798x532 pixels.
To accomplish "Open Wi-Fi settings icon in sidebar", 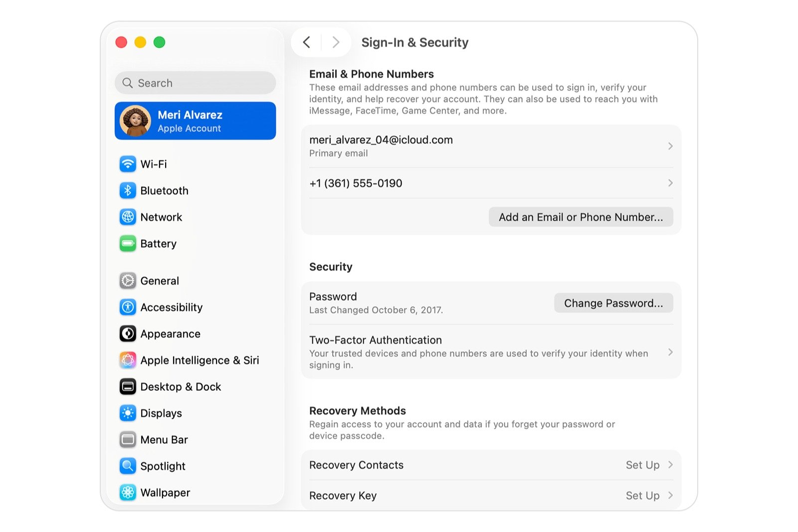I will coord(128,164).
